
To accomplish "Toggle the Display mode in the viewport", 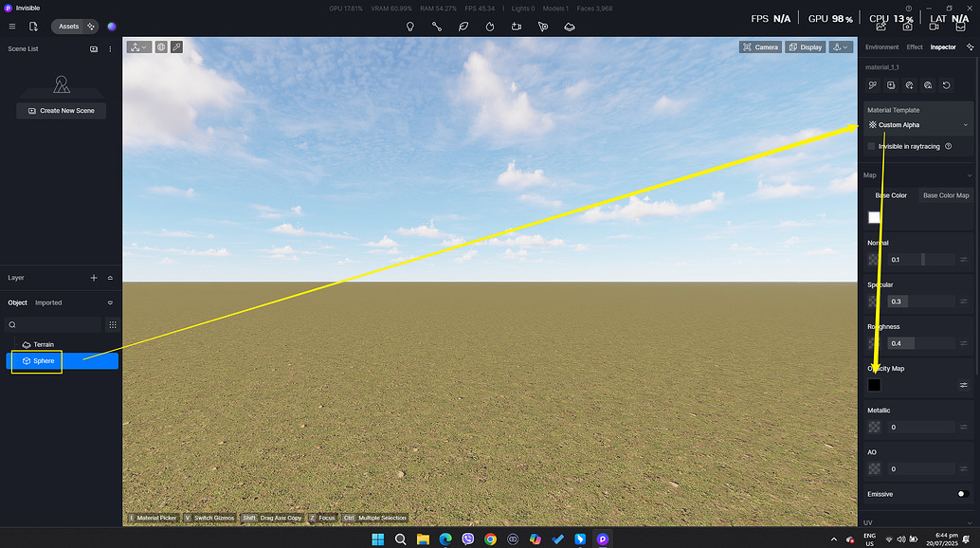I will 805,46.
